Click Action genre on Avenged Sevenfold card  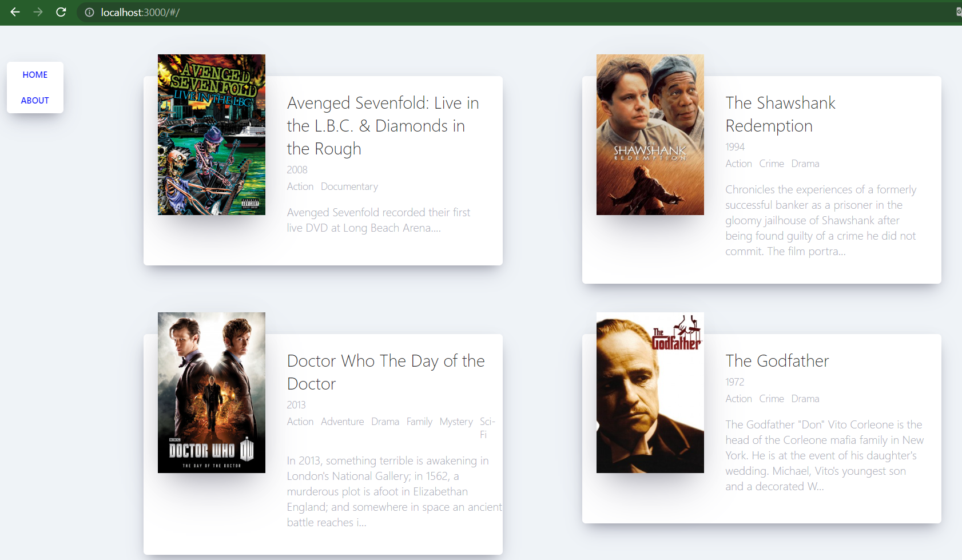pyautogui.click(x=300, y=186)
